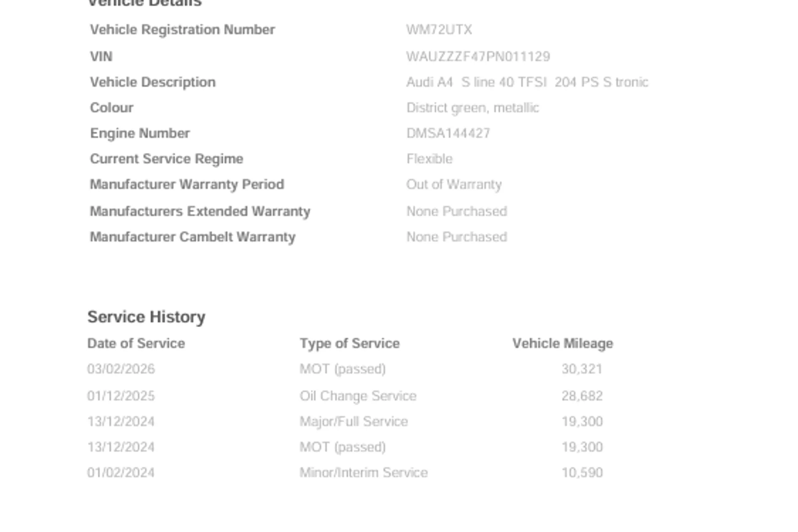798x532 pixels.
Task: Select the Audi A4 vehicle description text
Action: tap(527, 82)
